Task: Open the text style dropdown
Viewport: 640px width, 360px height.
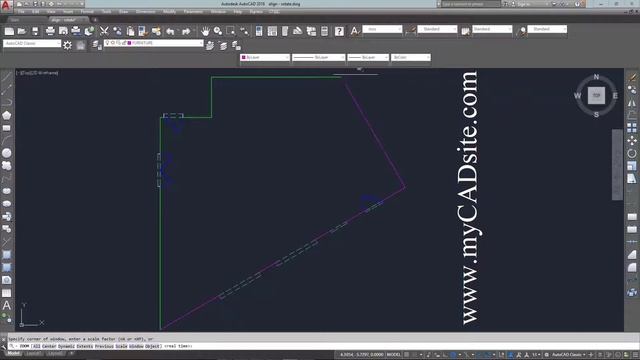Action: (x=382, y=29)
